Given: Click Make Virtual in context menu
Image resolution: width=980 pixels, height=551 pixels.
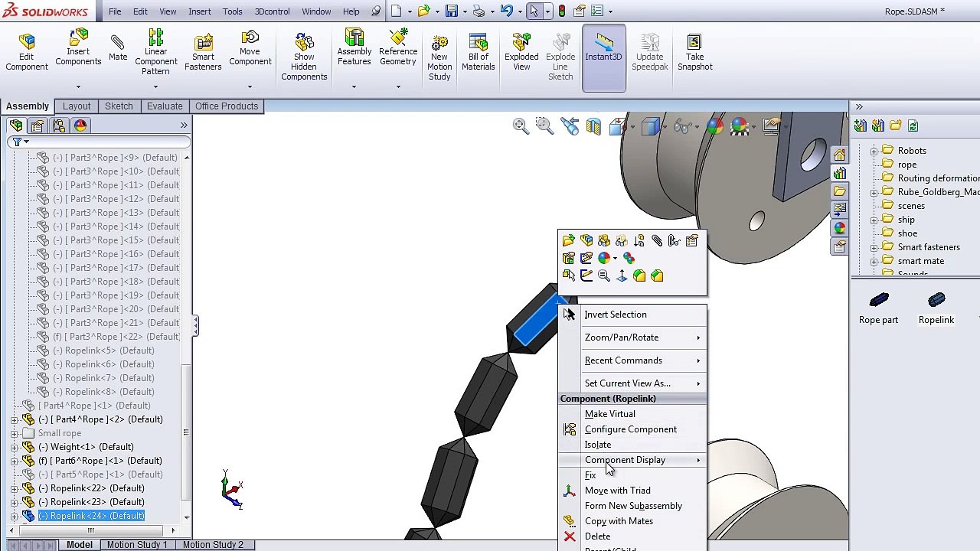Looking at the screenshot, I should pos(610,414).
